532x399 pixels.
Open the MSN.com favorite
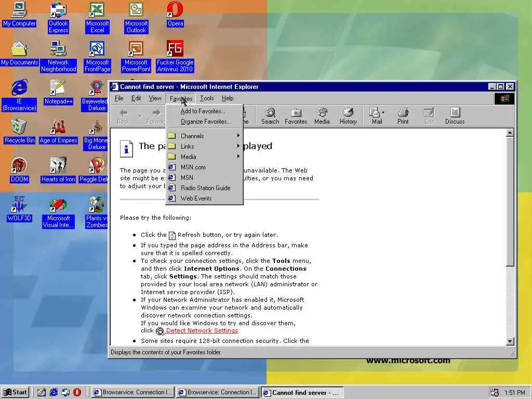(x=205, y=167)
